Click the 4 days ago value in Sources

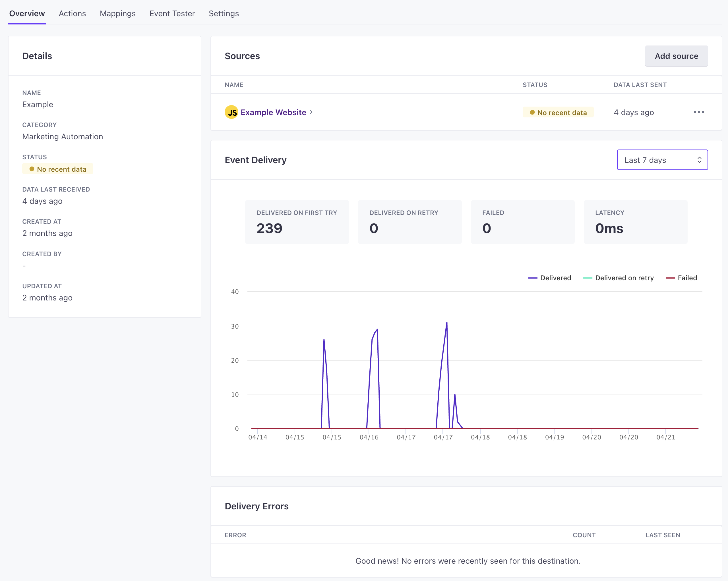click(634, 112)
